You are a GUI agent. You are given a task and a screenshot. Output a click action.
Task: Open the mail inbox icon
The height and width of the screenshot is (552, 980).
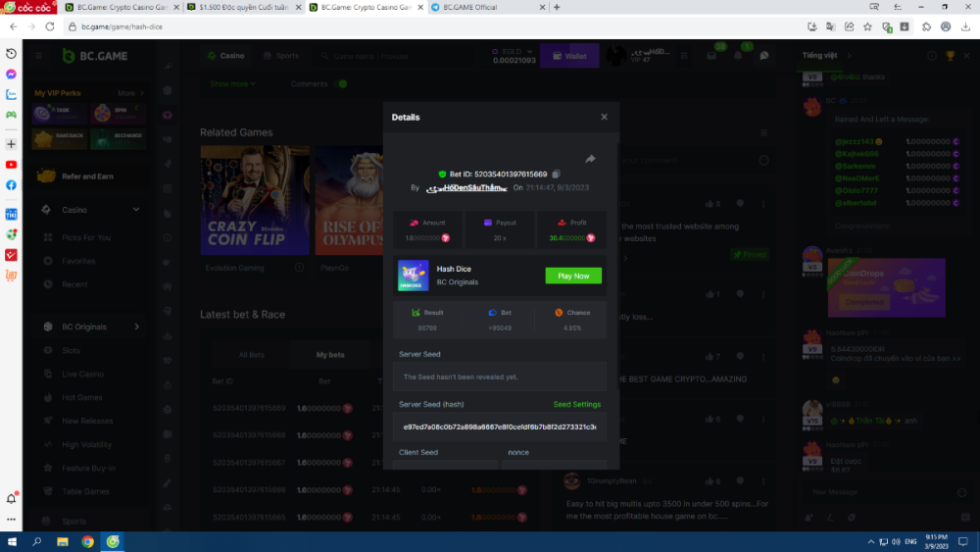coord(711,56)
